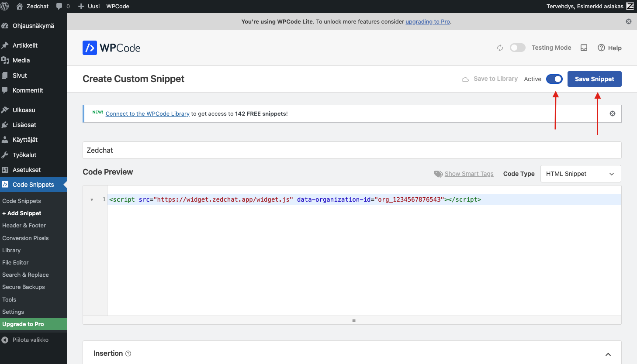637x364 pixels.
Task: Click the WPCode logo icon
Action: (90, 48)
